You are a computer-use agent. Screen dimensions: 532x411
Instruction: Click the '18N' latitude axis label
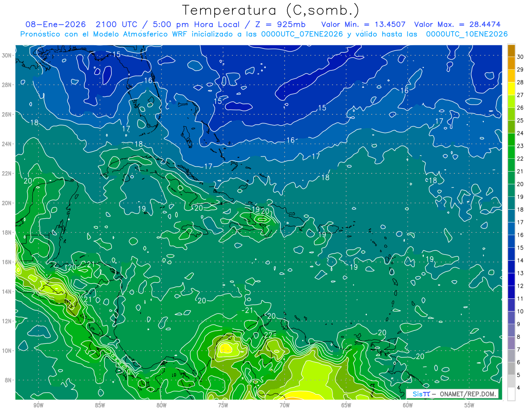7,232
